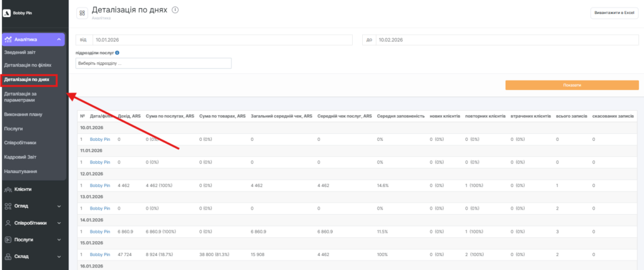Select Деталізація по філіях menu item
Viewport: 644px width, 270px height.
point(27,65)
